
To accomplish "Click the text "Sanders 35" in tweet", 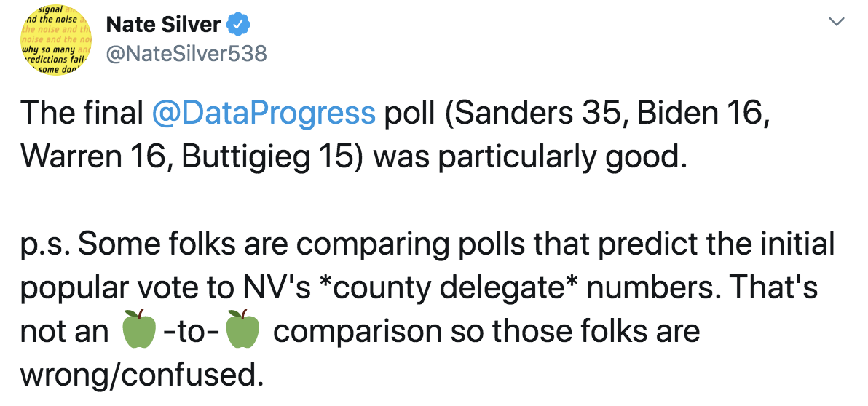I will [518, 113].
